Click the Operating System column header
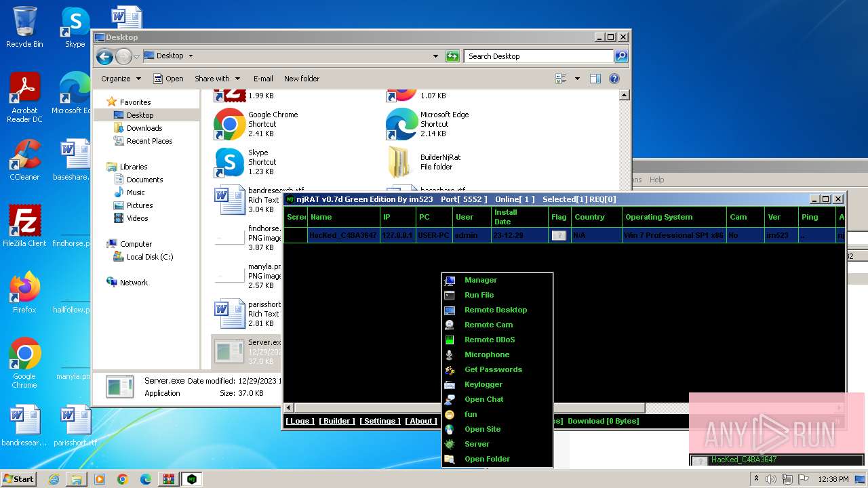Image resolution: width=868 pixels, height=488 pixels. 674,217
